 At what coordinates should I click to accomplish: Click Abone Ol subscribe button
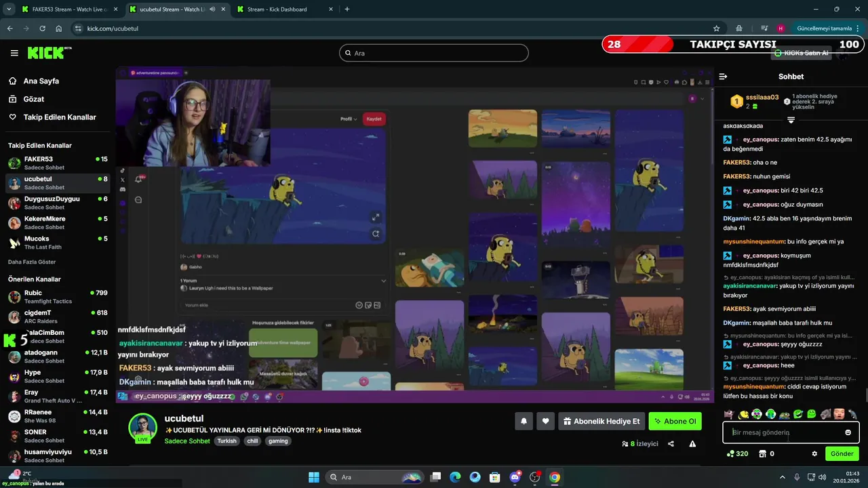(675, 421)
